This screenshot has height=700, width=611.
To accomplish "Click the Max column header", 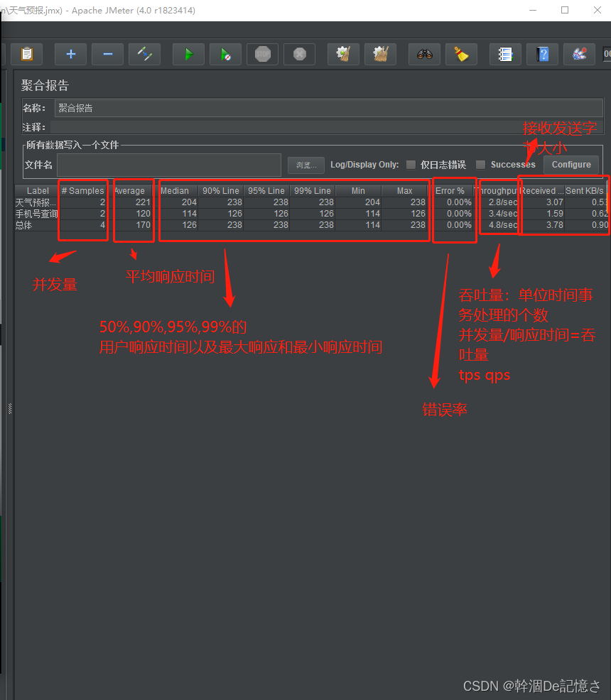I will point(404,191).
